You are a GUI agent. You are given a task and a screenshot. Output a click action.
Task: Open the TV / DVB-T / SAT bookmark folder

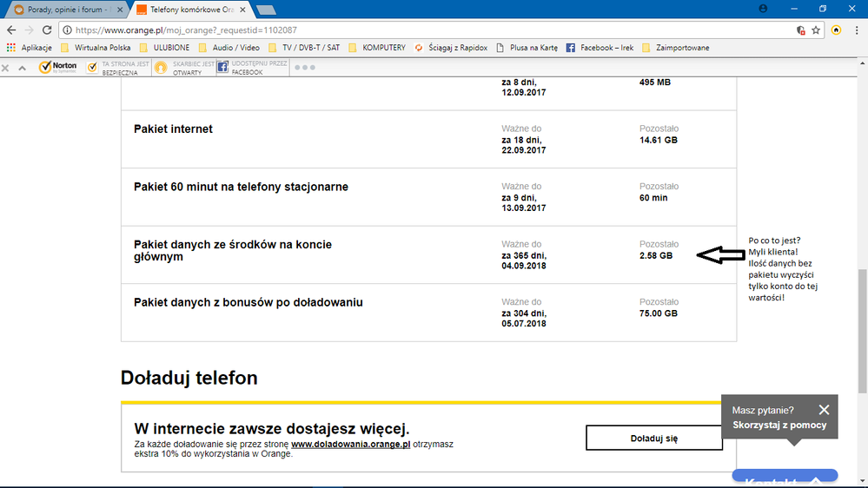304,48
